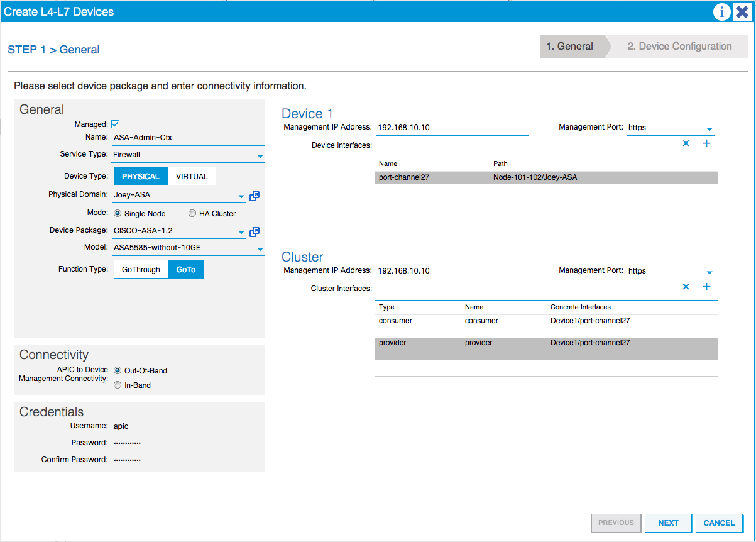Remove selected Cluster Interface with X icon
Screen dimensions: 756x542
pyautogui.click(x=686, y=287)
